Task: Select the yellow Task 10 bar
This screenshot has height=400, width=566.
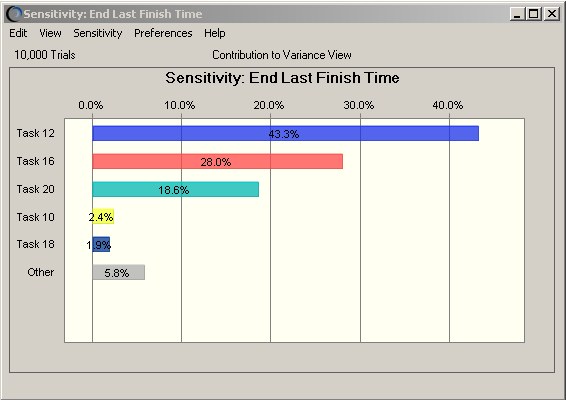Action: (103, 217)
